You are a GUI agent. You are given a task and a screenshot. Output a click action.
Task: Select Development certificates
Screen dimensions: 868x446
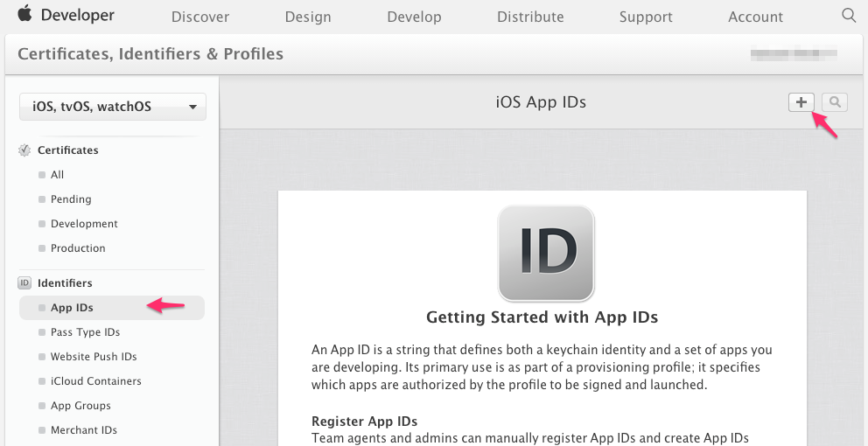[84, 224]
